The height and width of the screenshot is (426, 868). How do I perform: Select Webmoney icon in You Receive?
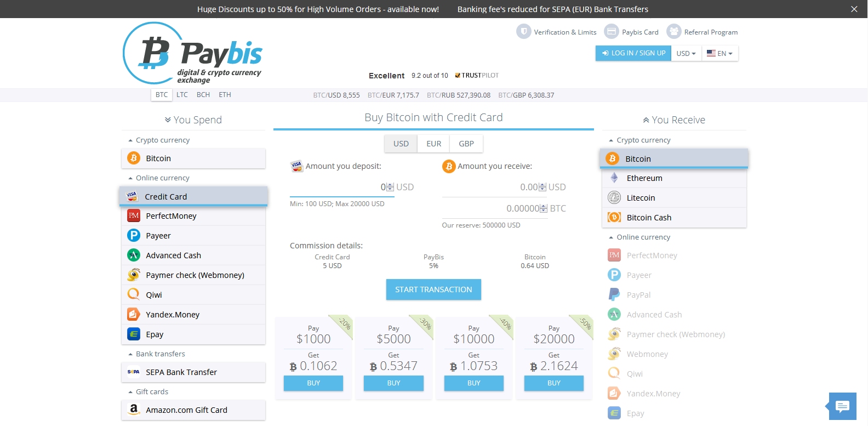click(x=614, y=354)
